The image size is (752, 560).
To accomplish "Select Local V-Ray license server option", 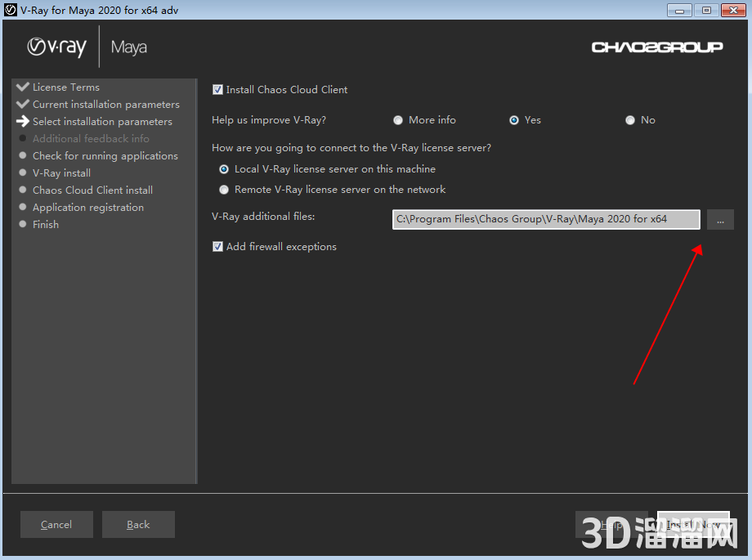I will (x=224, y=169).
